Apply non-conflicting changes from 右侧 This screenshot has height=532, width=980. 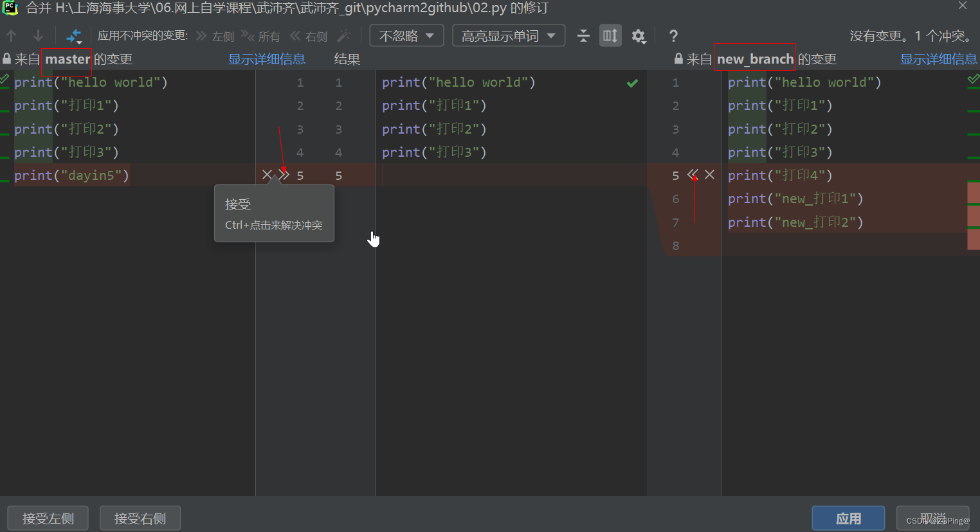(x=309, y=36)
